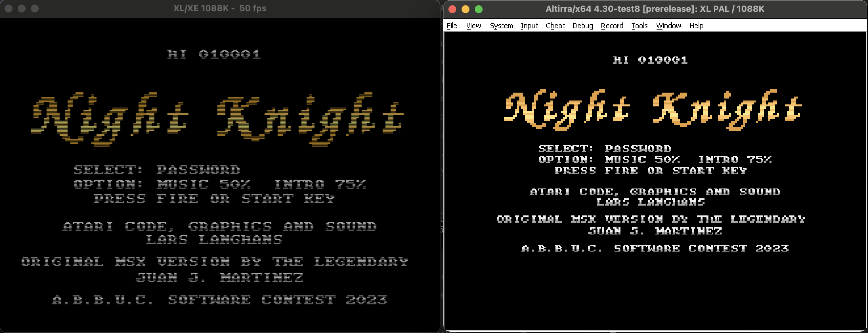Open the Tools menu
This screenshot has width=868, height=333.
639,26
